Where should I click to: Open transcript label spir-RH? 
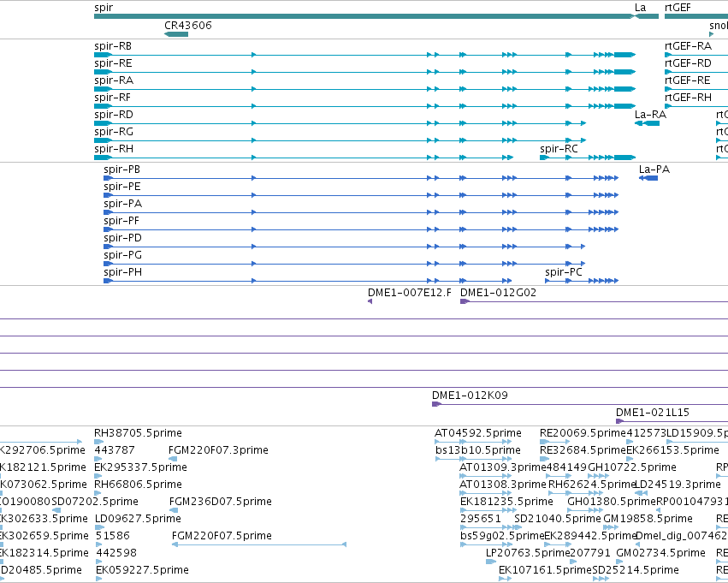[x=114, y=149]
